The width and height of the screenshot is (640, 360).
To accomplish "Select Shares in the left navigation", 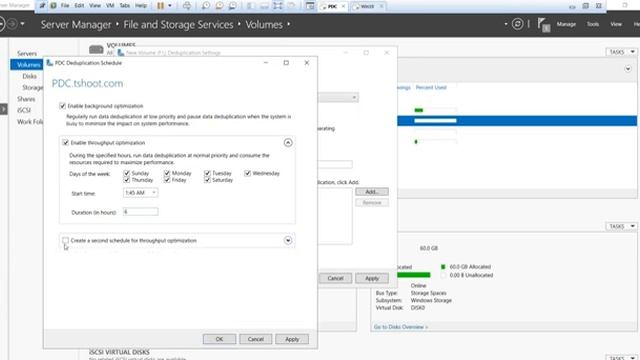I will coord(26,99).
